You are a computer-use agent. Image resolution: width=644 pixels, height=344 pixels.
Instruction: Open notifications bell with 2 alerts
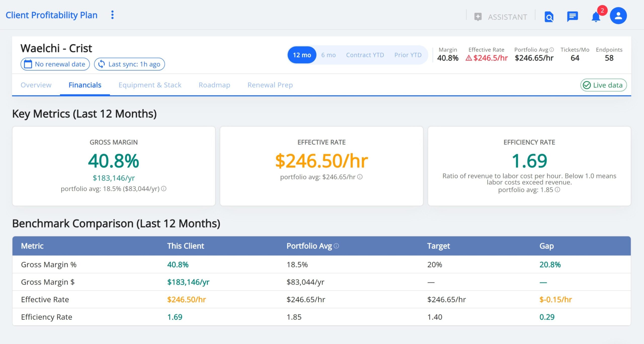596,17
